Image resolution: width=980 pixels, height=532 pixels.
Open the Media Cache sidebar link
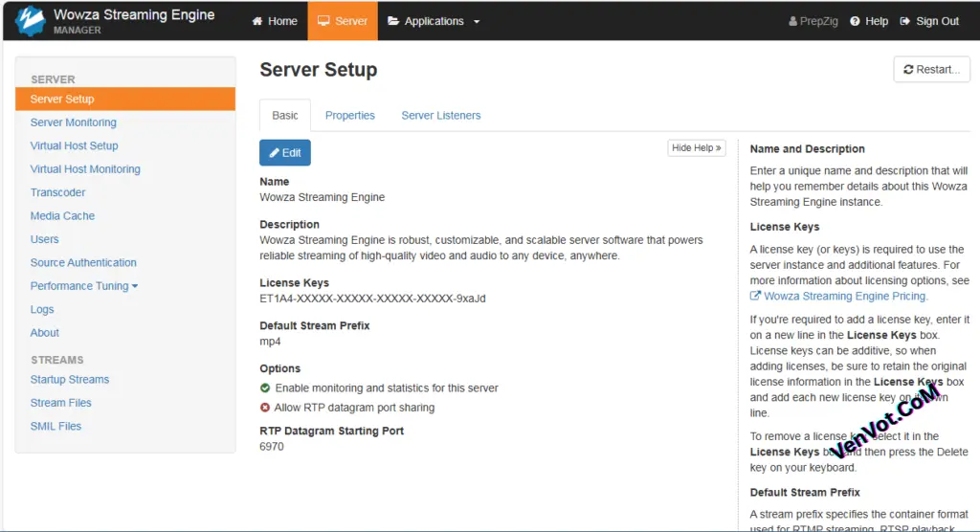(x=62, y=215)
